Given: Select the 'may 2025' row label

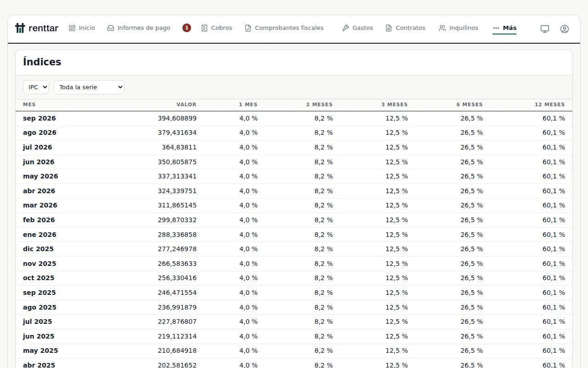Looking at the screenshot, I should pos(40,351).
